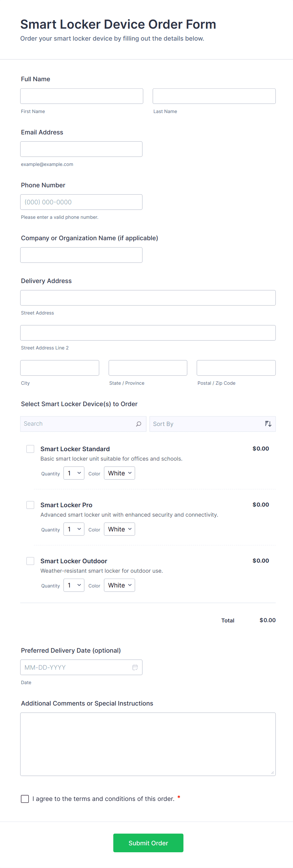The image size is (293, 868).
Task: Click the First Name input field
Action: point(82,96)
